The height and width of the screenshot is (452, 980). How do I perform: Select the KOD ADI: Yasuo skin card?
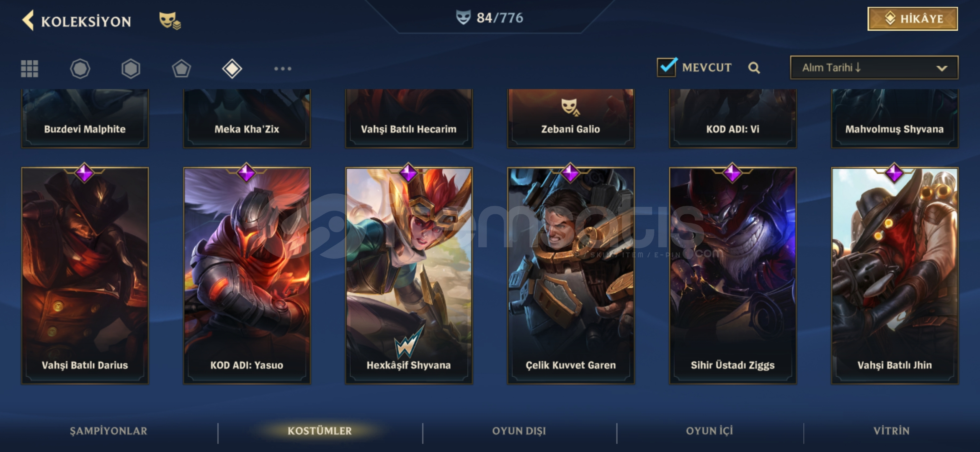[247, 275]
